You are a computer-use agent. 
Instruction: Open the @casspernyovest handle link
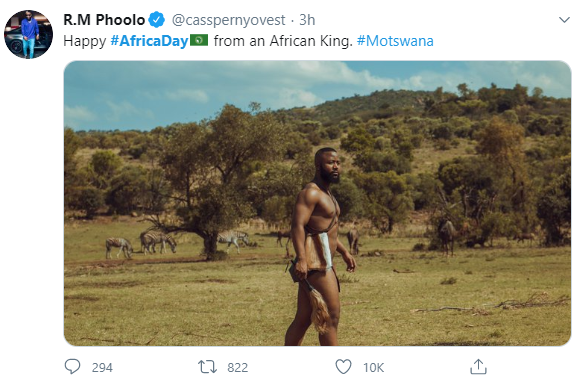pos(229,20)
